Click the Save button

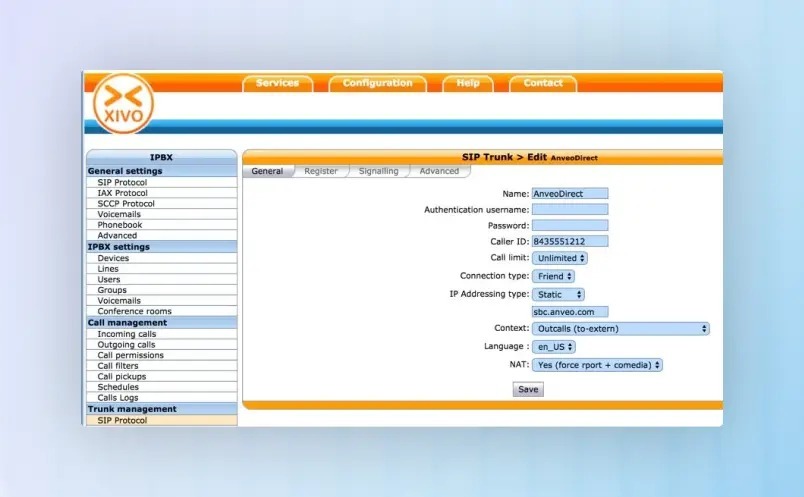coord(528,389)
